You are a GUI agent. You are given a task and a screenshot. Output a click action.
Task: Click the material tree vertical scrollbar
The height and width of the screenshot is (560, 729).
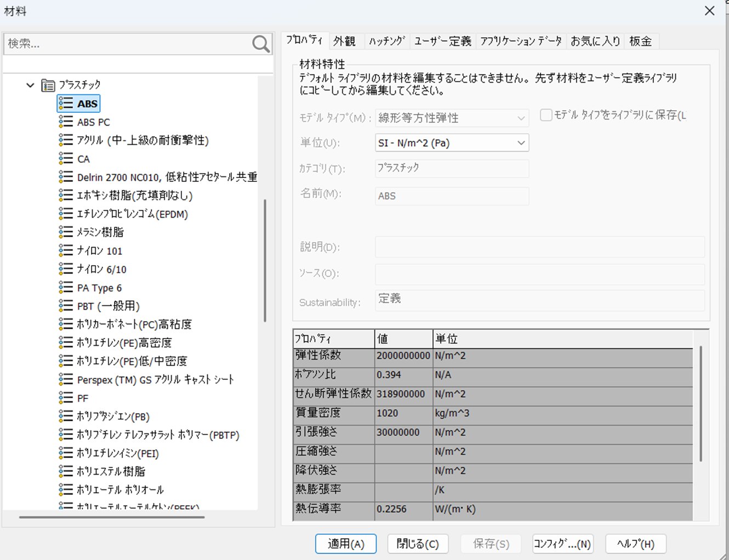click(x=265, y=261)
